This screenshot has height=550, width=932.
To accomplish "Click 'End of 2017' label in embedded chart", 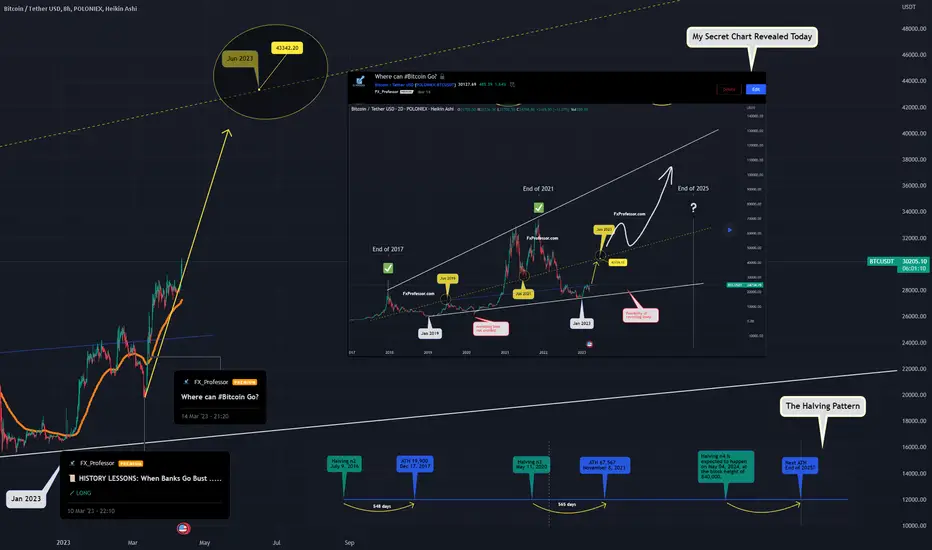I will (x=388, y=249).
